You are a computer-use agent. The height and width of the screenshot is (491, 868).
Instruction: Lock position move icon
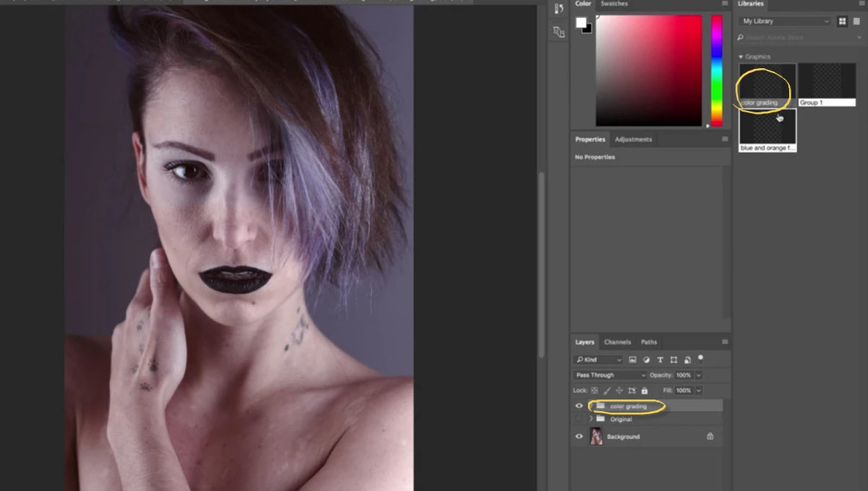click(620, 391)
